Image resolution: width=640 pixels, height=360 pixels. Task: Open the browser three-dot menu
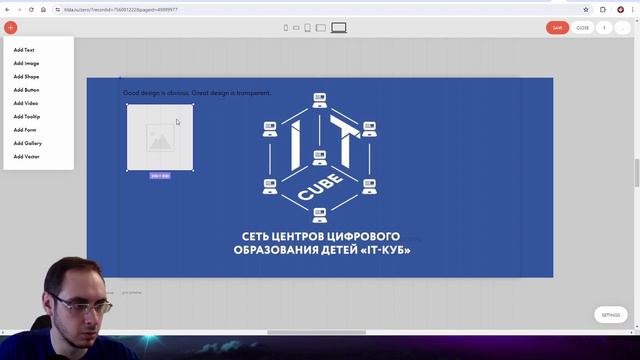633,9
